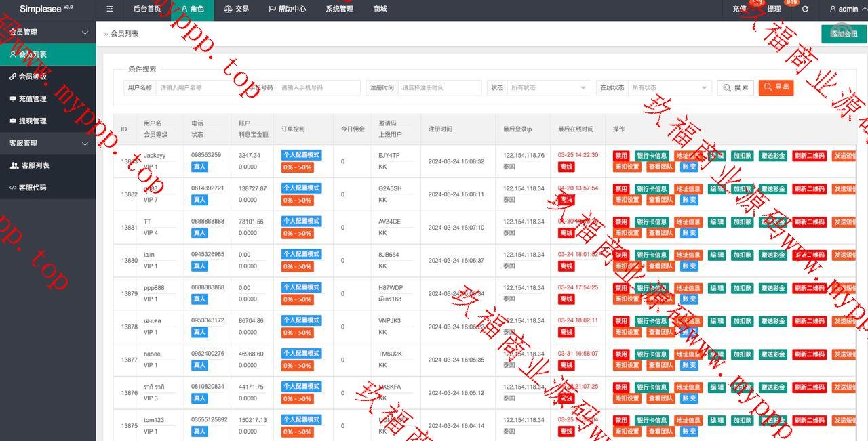
Task: Toggle 禁用 for user Jackeyy
Action: point(621,156)
